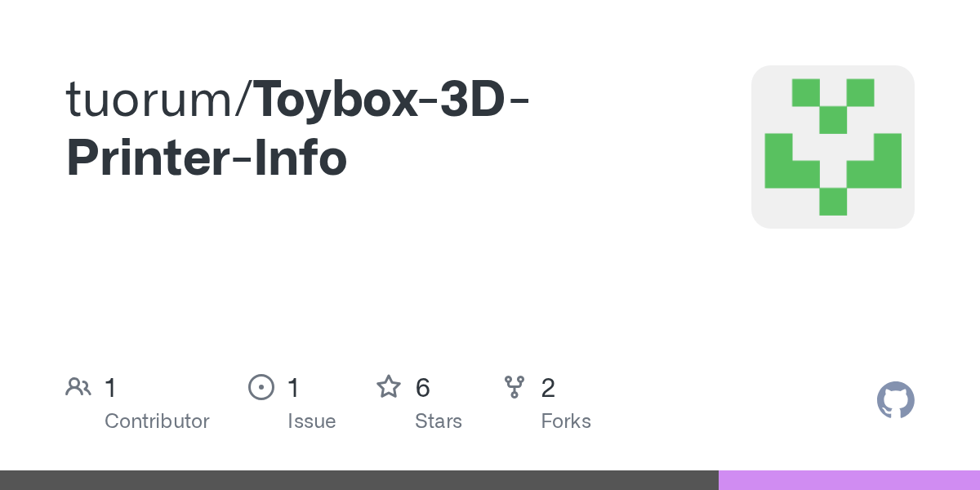Click the contributors people icon

78,387
